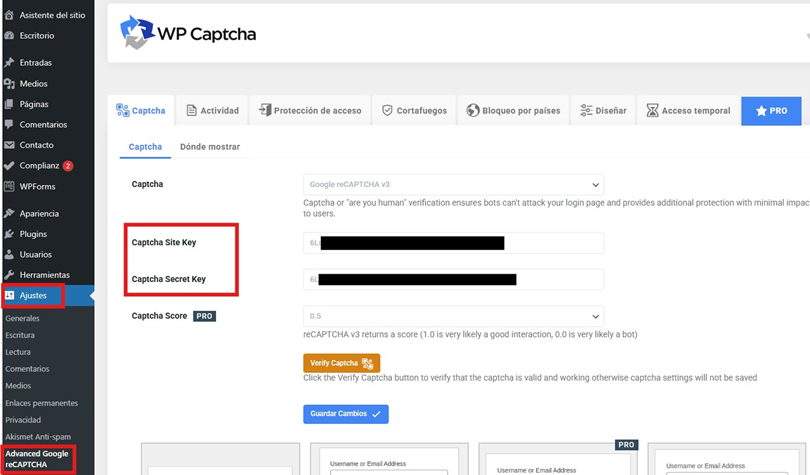Click the Entradas pin icon
The height and width of the screenshot is (475, 810).
coord(9,62)
